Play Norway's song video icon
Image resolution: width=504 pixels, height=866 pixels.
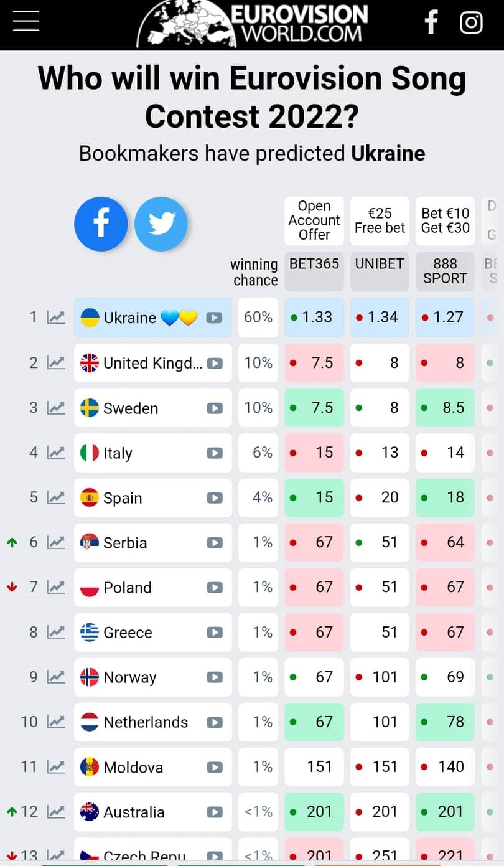coord(215,677)
